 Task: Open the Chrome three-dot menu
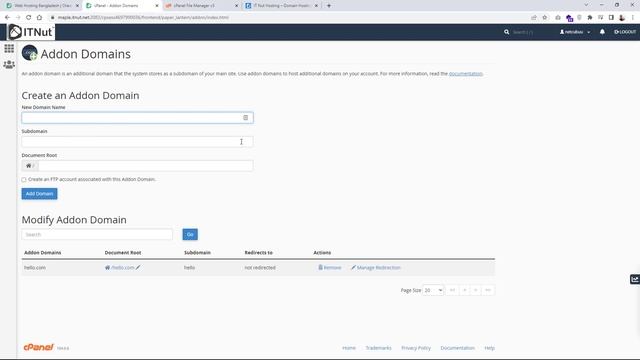coord(633,18)
